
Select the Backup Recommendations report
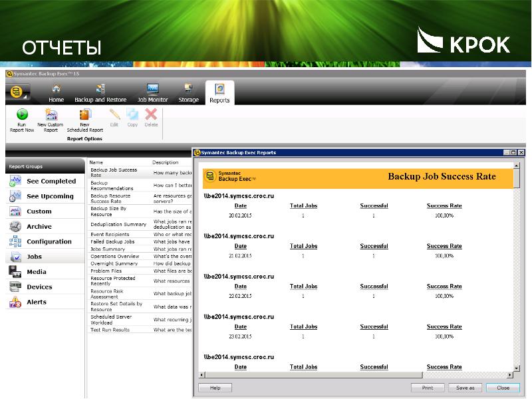[x=140, y=186]
